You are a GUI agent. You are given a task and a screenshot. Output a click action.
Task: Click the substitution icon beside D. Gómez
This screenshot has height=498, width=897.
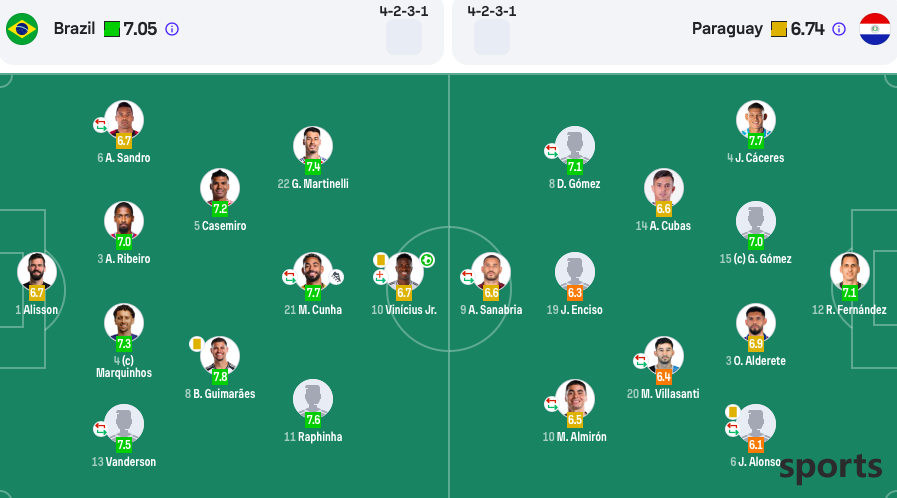click(551, 152)
